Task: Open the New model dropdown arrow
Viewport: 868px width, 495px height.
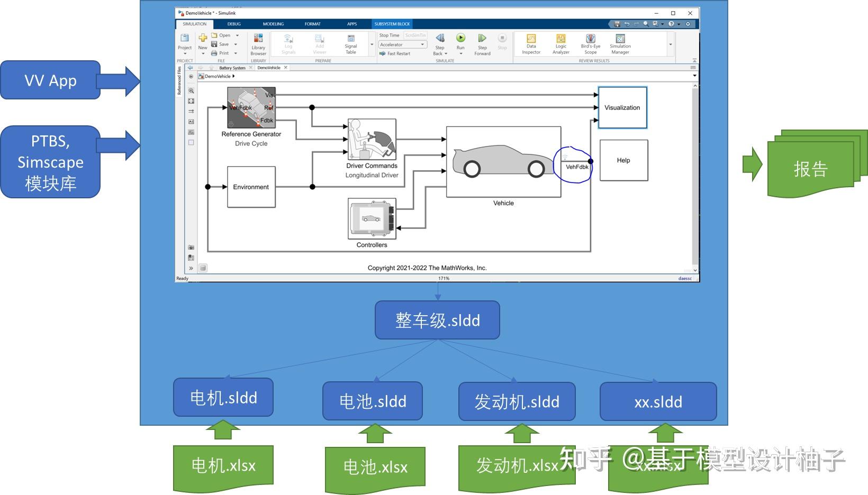Action: pyautogui.click(x=203, y=53)
